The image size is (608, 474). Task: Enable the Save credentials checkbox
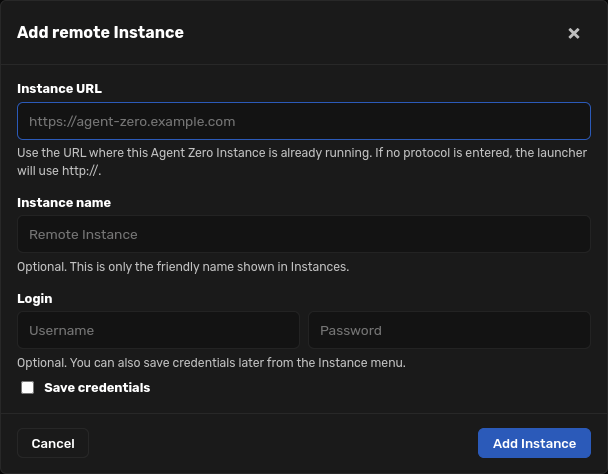pyautogui.click(x=28, y=387)
